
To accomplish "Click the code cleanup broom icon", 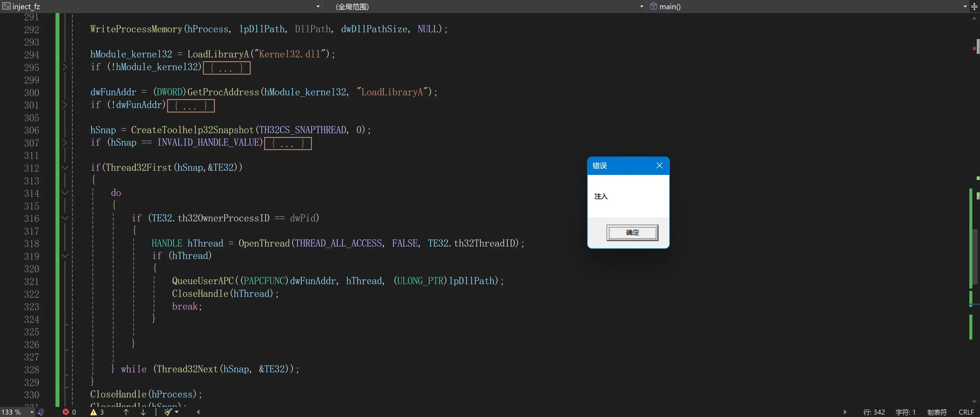I will point(168,412).
